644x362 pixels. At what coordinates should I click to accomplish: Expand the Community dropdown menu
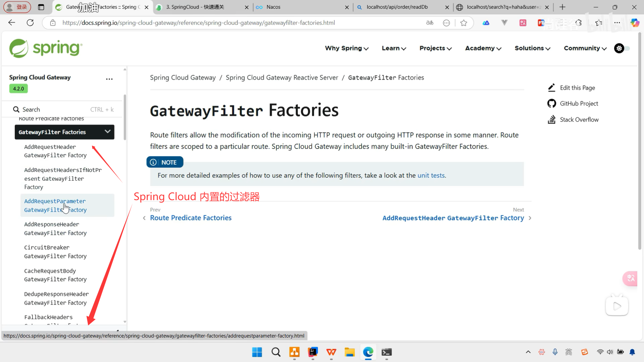pos(585,48)
